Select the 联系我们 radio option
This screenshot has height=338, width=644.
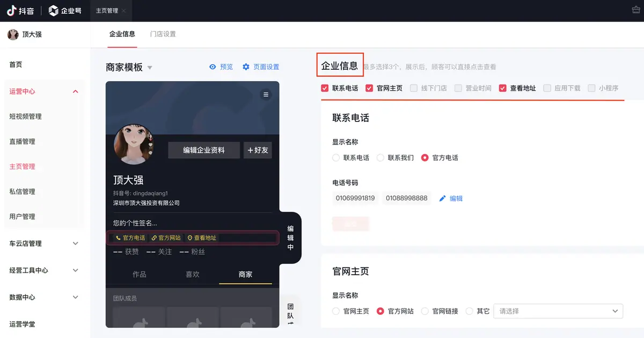tap(380, 158)
